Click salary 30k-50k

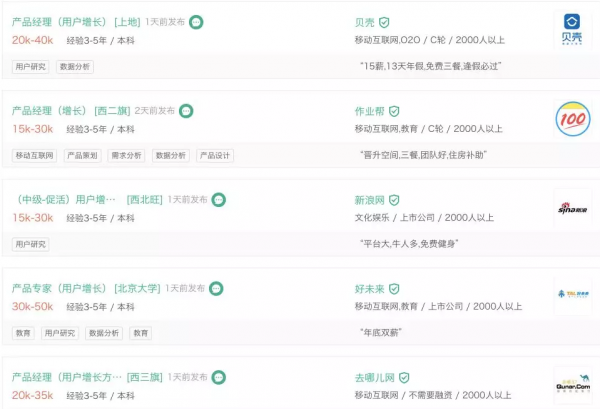click(33, 306)
